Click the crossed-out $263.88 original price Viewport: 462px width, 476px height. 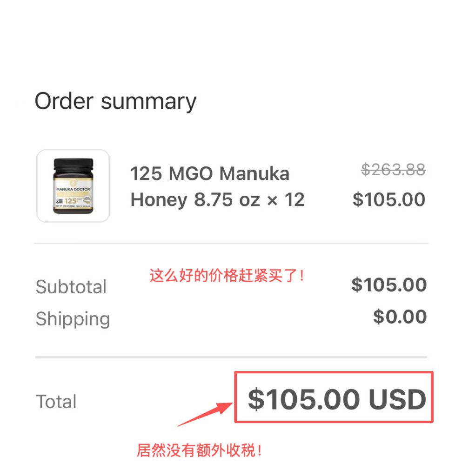393,169
